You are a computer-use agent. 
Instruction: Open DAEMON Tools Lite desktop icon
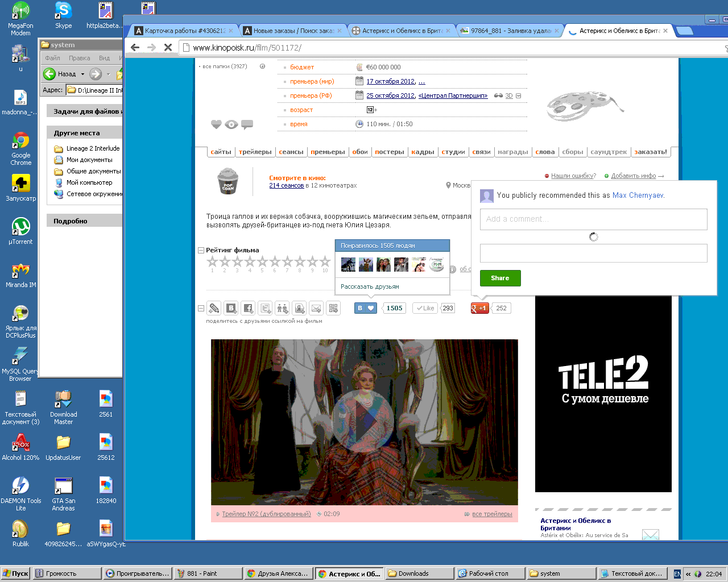pos(21,494)
